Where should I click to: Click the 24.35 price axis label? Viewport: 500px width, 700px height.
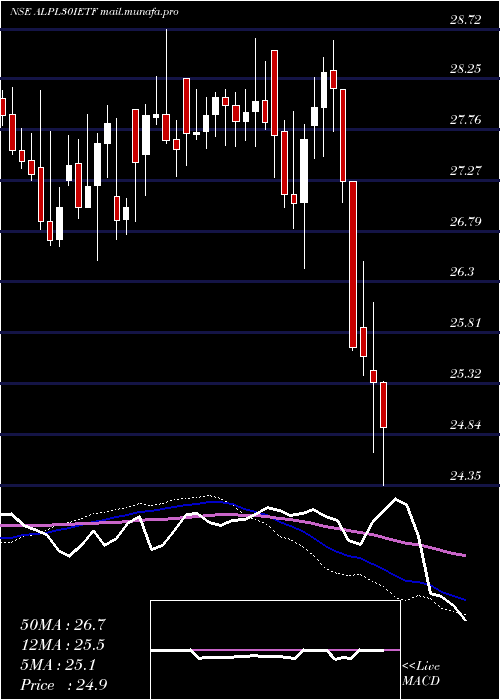point(466,475)
